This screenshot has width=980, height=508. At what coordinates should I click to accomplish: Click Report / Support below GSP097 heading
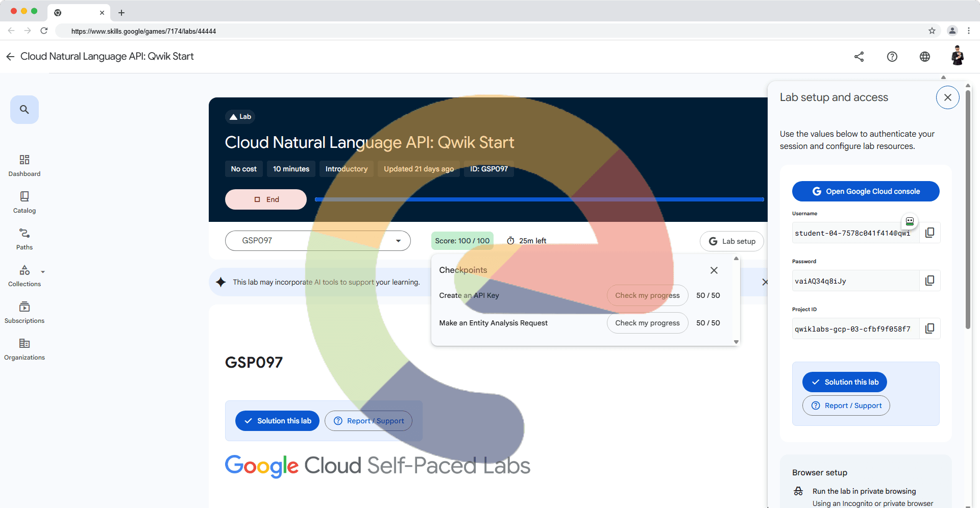click(x=369, y=421)
